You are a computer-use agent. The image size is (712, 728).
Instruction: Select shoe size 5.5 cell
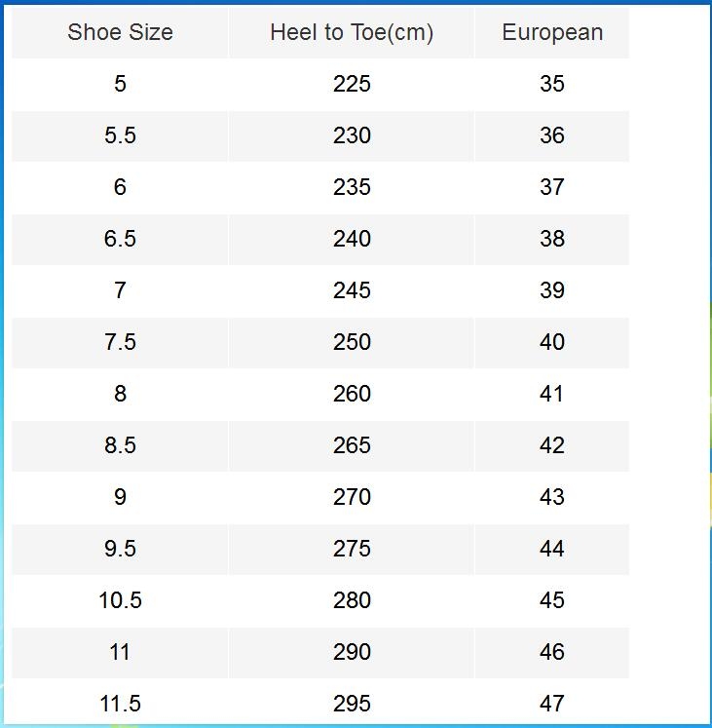pyautogui.click(x=120, y=135)
